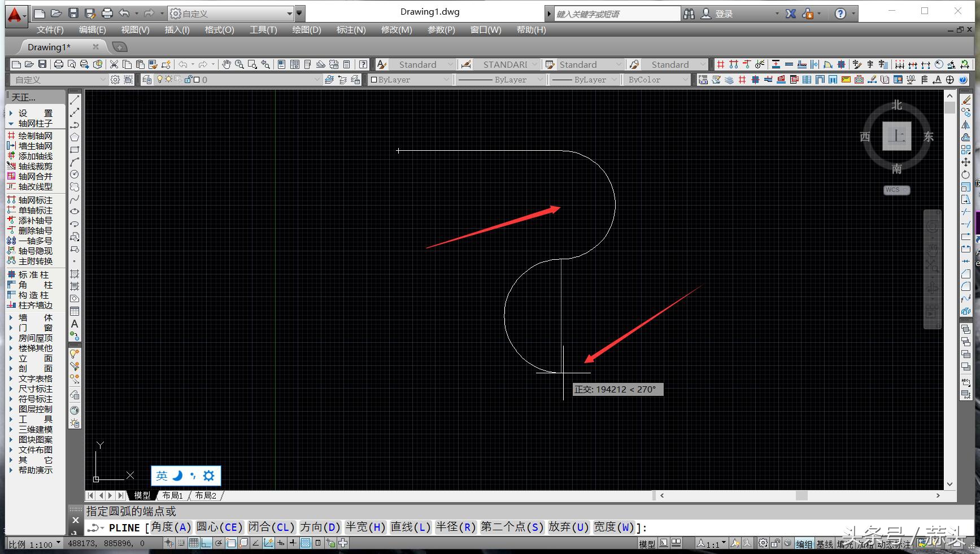Viewport: 980px width, 554px height.
Task: Open the 文件(F) menu
Action: (x=50, y=30)
